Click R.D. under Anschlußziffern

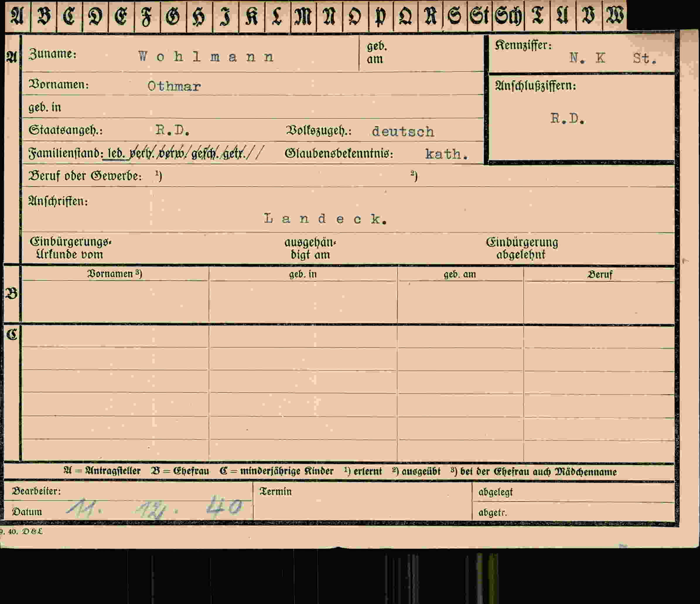(568, 118)
